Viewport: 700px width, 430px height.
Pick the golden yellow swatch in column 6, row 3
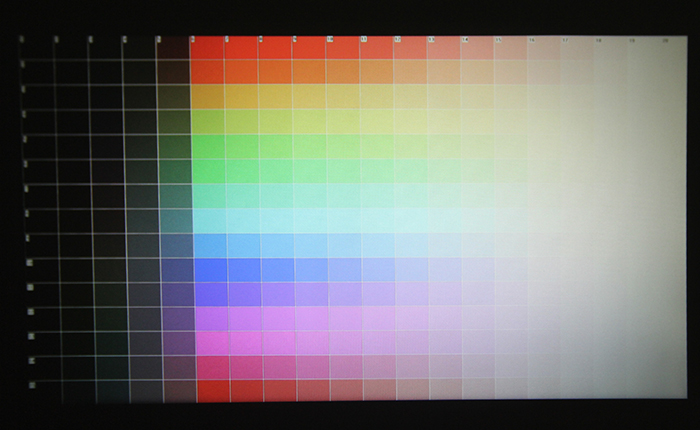click(x=208, y=97)
